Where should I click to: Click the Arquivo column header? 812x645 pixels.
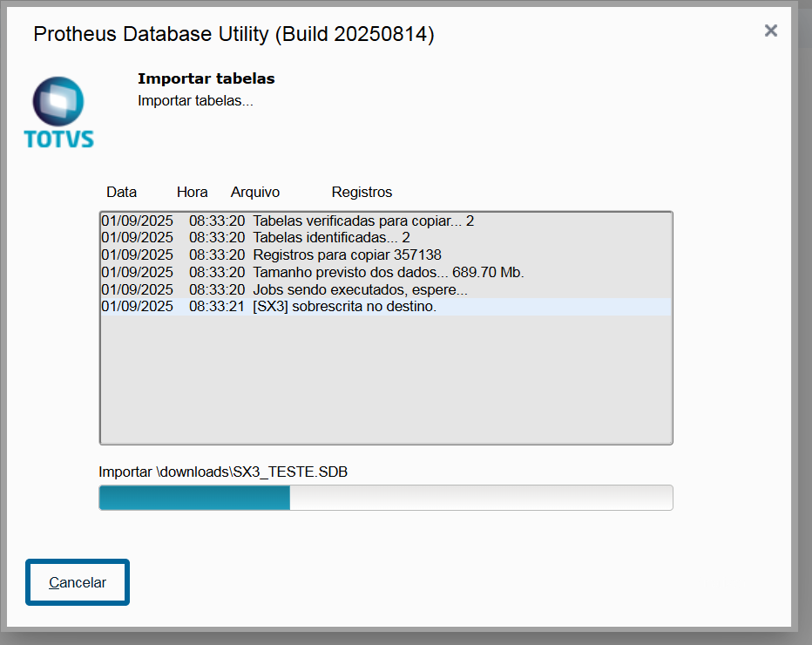(x=254, y=193)
